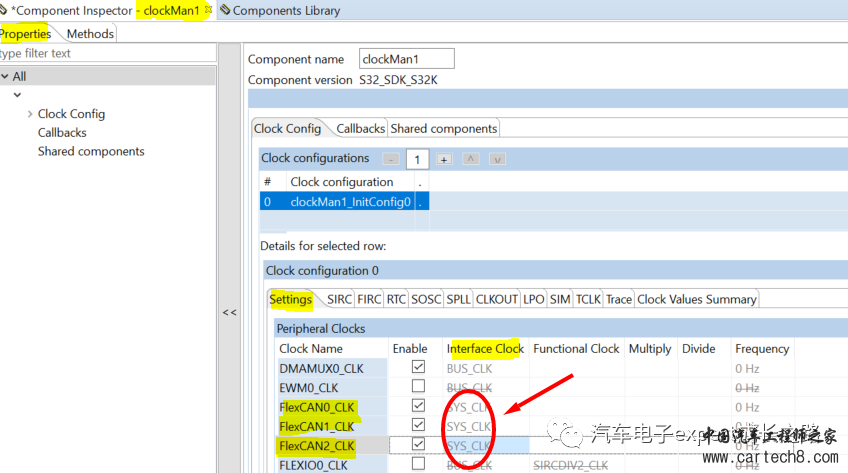Edit the clock configurations count field
848x473 pixels.
(x=417, y=159)
